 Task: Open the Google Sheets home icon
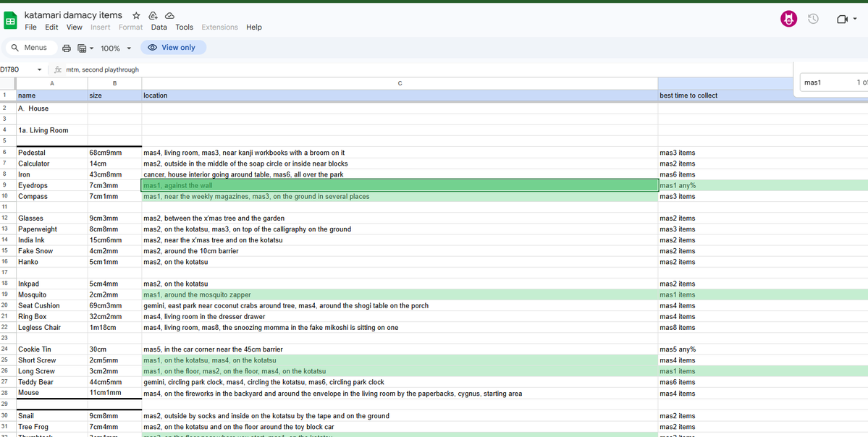(x=11, y=21)
